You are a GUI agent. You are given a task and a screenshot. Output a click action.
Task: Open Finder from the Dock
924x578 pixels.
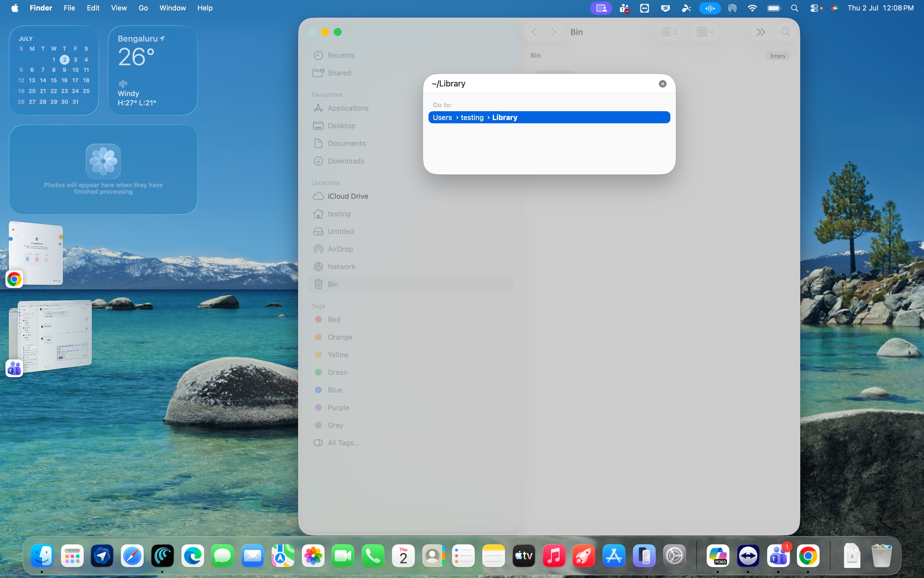coord(42,555)
